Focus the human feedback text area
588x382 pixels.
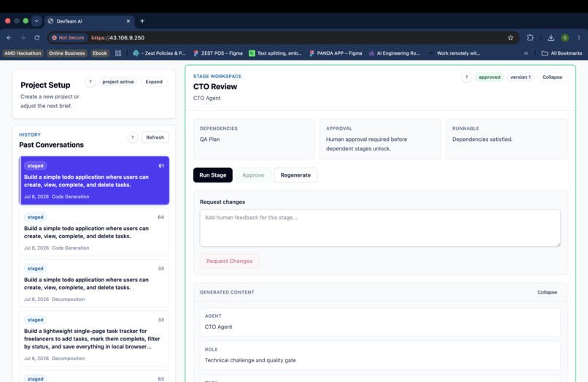380,228
